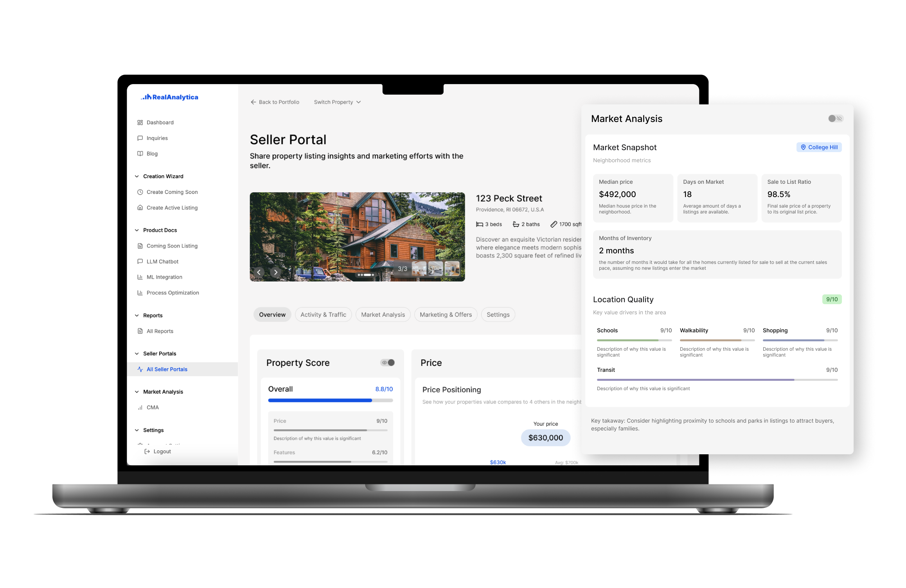Click the Create Active Listing house icon

(x=140, y=208)
